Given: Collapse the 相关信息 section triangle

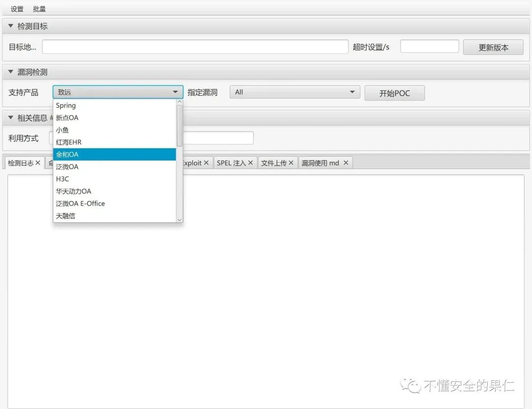Looking at the screenshot, I should [x=10, y=117].
